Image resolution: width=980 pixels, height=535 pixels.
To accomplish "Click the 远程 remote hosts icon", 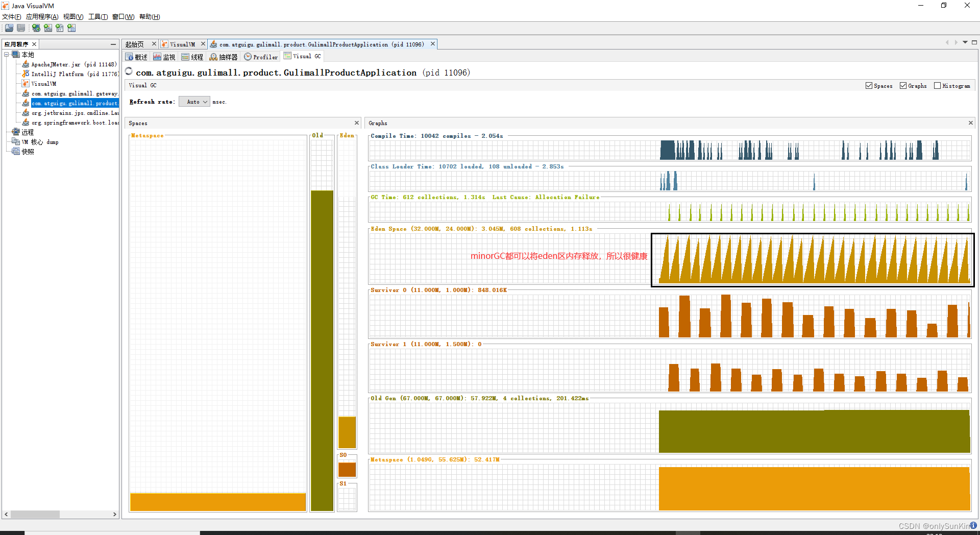I will [x=16, y=132].
